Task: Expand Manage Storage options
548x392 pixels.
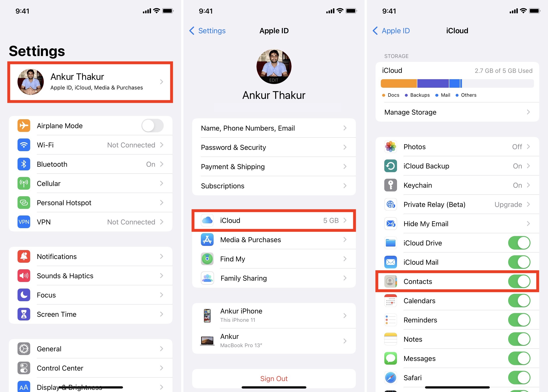Action: pos(455,112)
